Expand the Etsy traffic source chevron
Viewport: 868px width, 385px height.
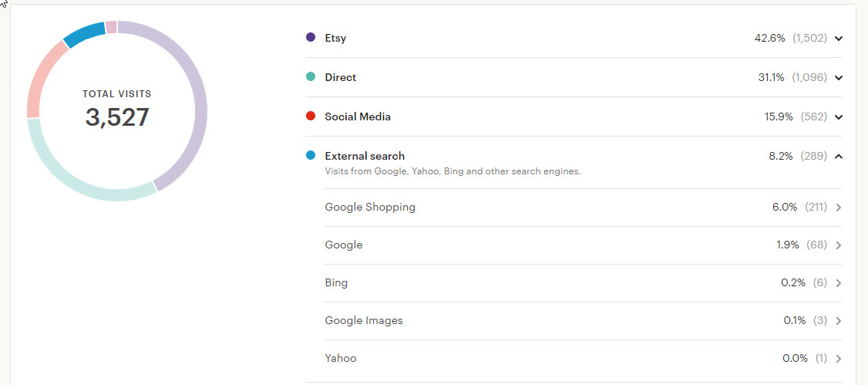coord(839,39)
